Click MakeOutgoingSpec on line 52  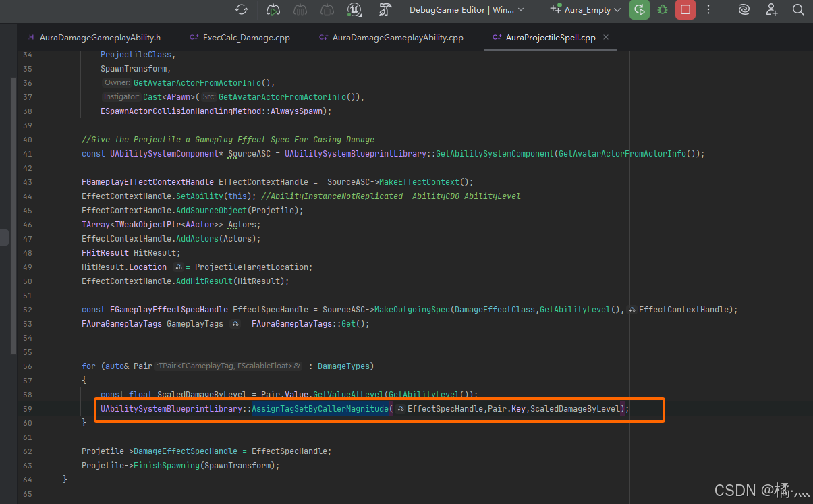click(412, 310)
